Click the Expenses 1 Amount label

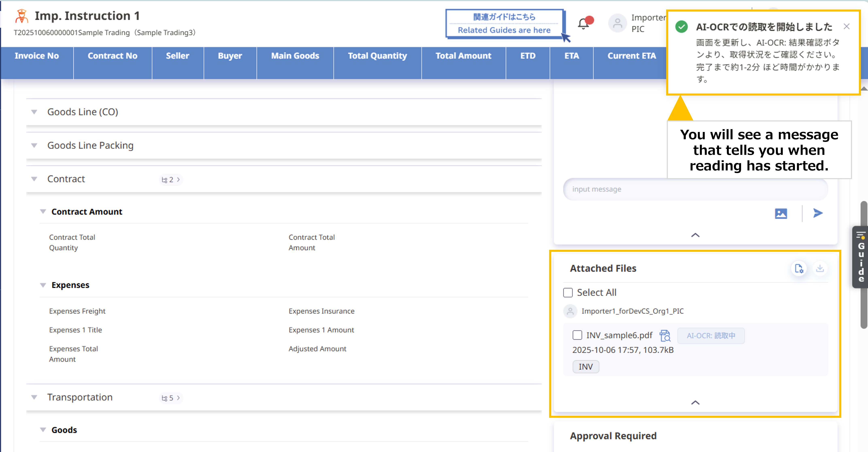321,330
